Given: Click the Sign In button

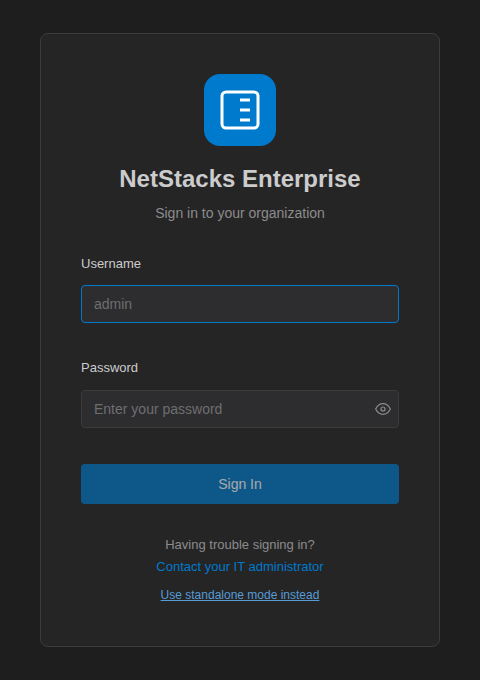Looking at the screenshot, I should click(x=240, y=484).
